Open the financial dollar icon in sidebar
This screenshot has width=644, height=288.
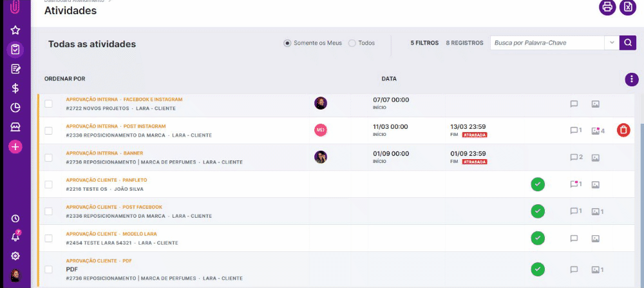pyautogui.click(x=15, y=88)
